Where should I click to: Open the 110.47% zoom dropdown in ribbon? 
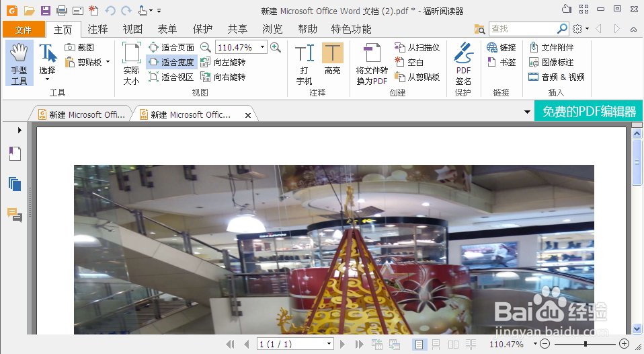[262, 47]
